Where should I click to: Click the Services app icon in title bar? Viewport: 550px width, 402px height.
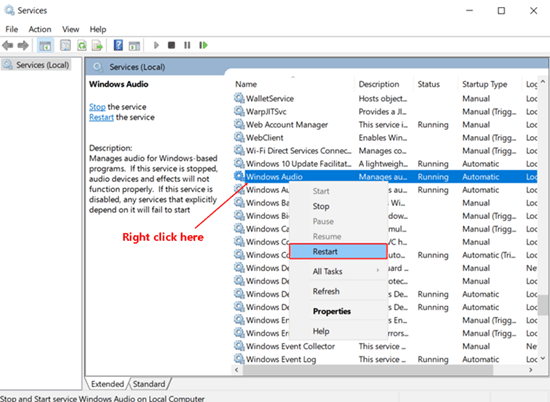[9, 11]
